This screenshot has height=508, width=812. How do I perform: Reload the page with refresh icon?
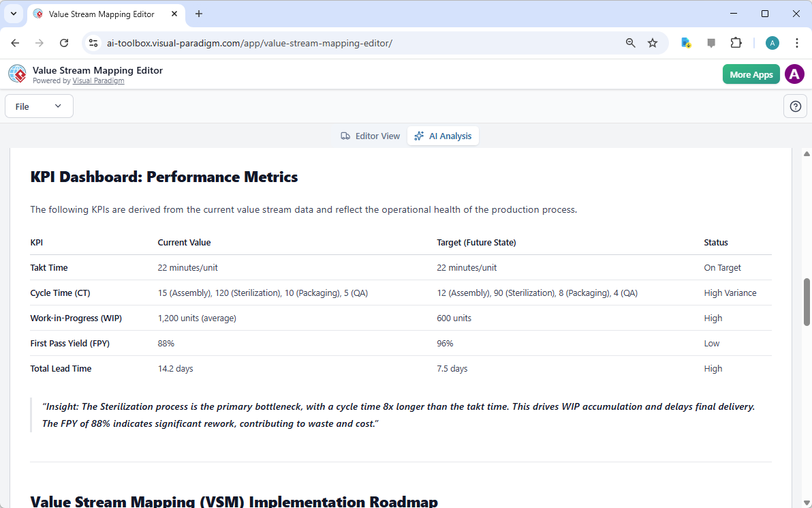coord(64,43)
